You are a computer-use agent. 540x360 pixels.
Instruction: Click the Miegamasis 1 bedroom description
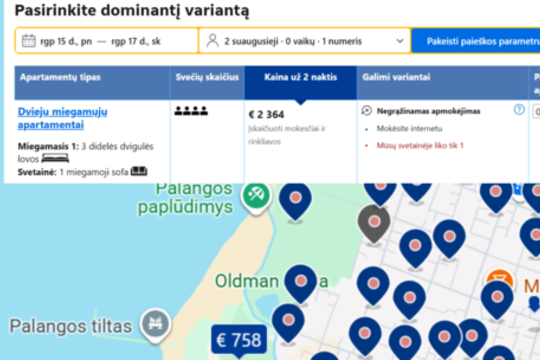point(86,152)
